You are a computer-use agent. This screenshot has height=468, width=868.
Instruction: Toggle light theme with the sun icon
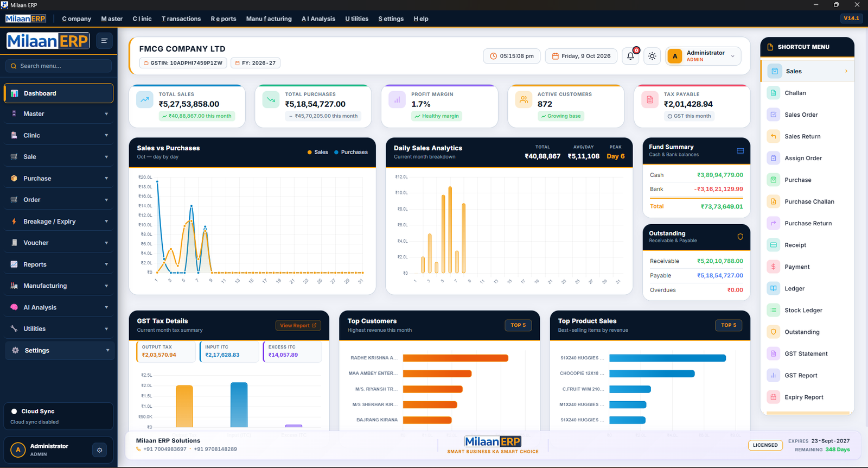tap(652, 56)
